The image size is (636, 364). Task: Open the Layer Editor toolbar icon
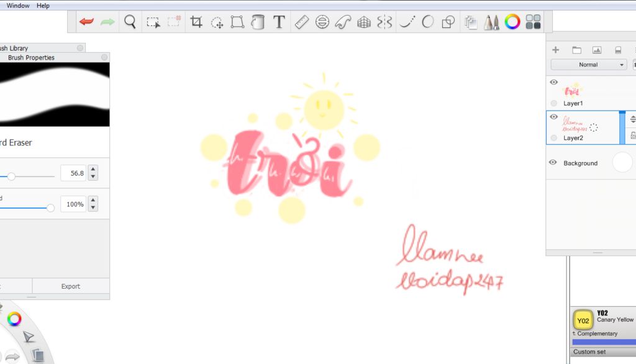tap(471, 22)
